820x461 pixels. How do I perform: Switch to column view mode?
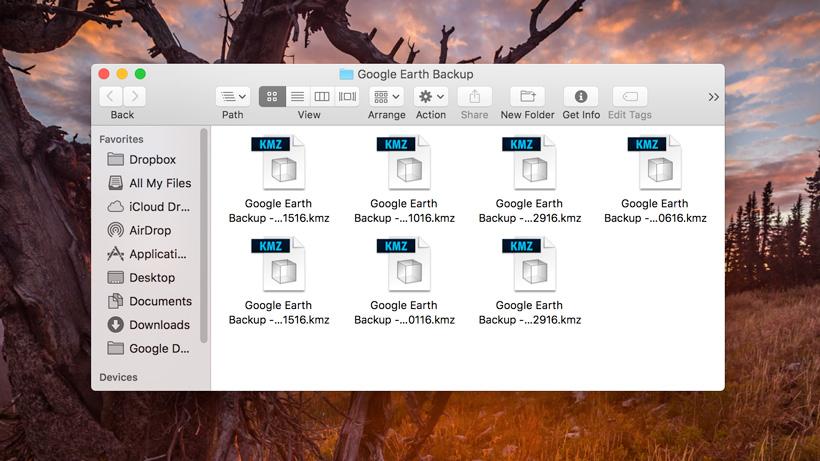[322, 96]
